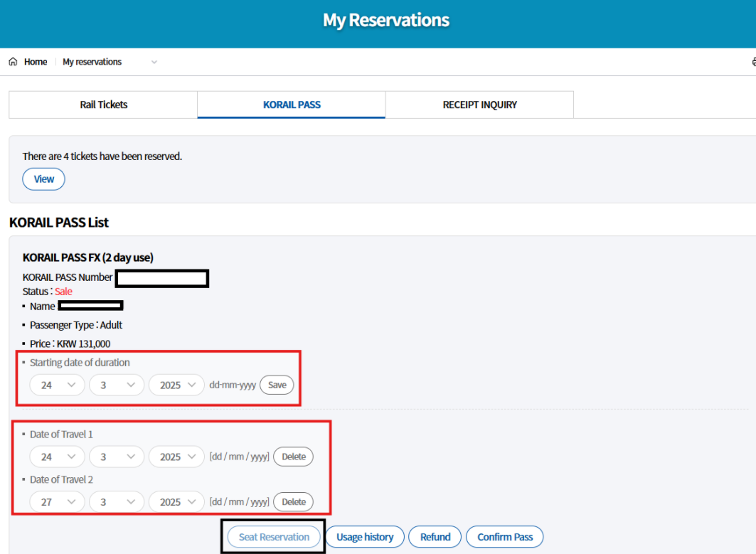
Task: Save the starting date of duration
Action: [277, 385]
